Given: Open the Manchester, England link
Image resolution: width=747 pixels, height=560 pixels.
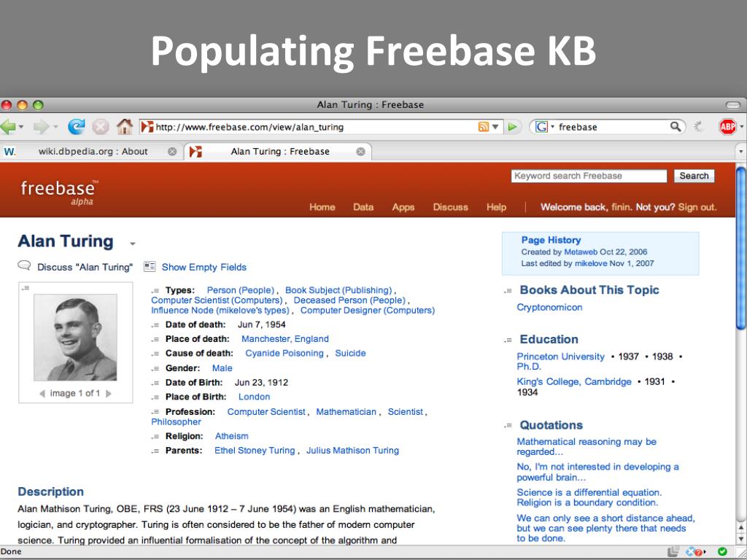Looking at the screenshot, I should pos(285,339).
